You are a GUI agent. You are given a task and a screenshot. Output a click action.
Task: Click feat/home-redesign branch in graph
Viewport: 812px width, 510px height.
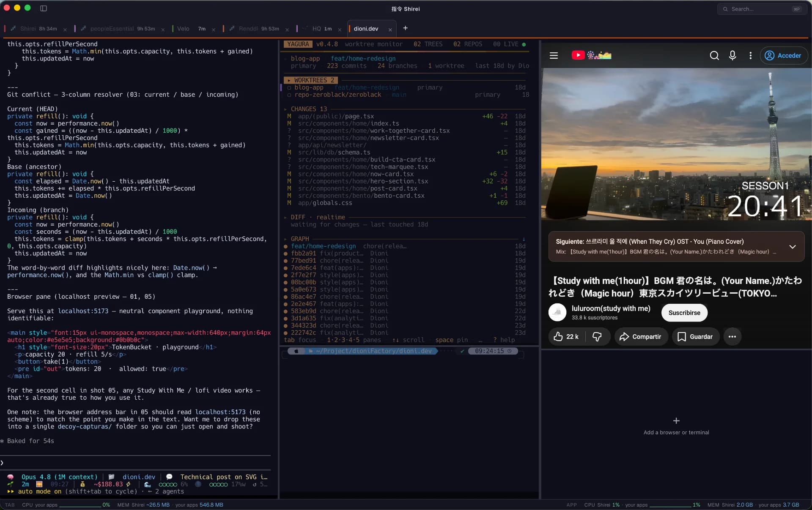tap(323, 246)
